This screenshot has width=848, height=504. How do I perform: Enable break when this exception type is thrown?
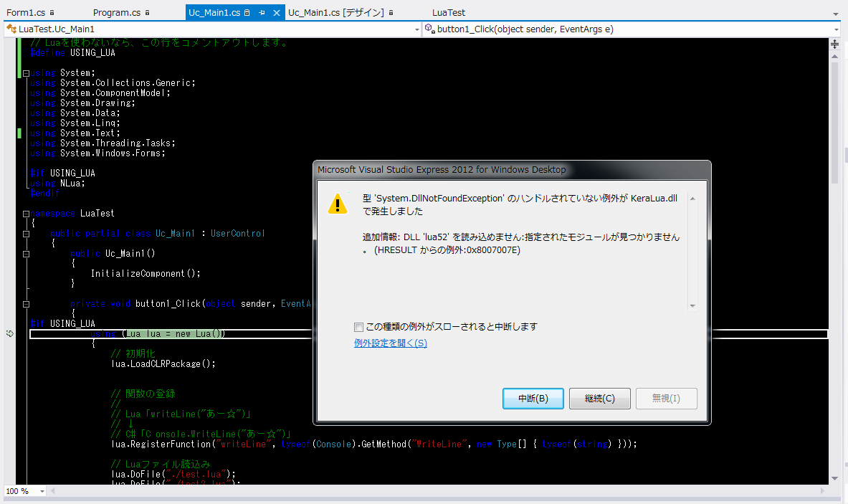(x=358, y=327)
